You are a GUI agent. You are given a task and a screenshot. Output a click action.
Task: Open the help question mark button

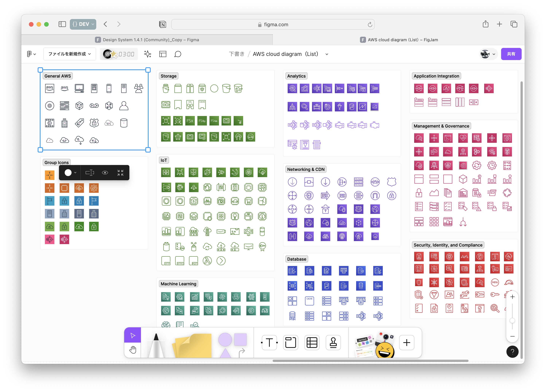(512, 352)
